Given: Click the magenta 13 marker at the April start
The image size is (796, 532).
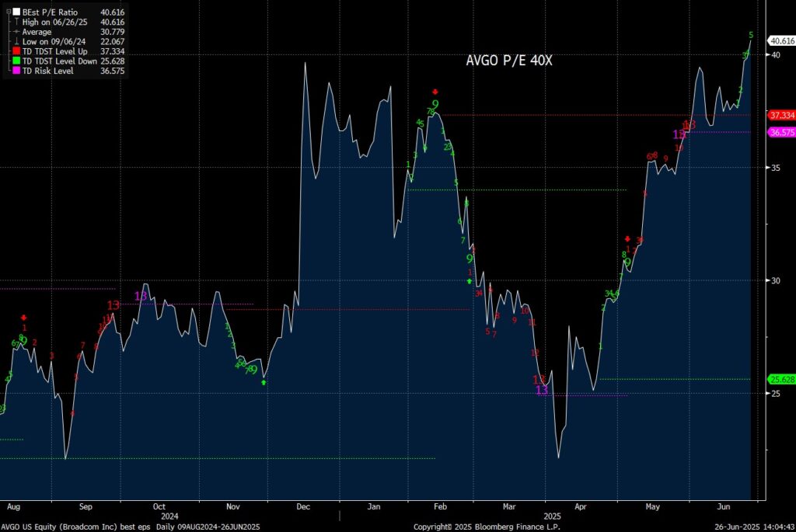Looking at the screenshot, I should 542,390.
